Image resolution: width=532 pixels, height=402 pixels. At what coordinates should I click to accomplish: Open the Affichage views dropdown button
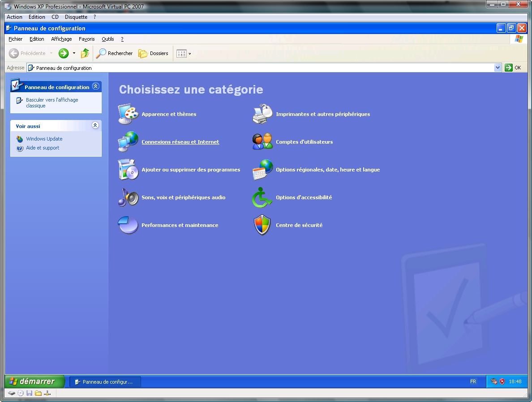184,54
